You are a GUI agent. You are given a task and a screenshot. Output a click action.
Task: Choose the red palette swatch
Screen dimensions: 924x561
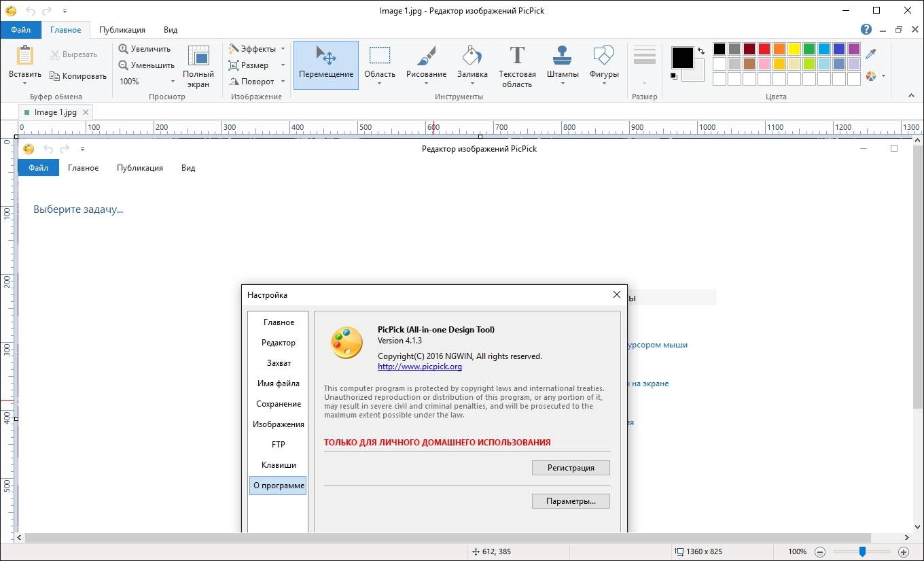pos(764,49)
